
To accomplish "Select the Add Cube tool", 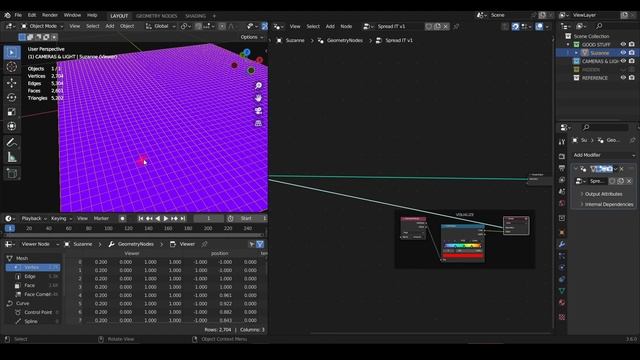I will (12, 173).
